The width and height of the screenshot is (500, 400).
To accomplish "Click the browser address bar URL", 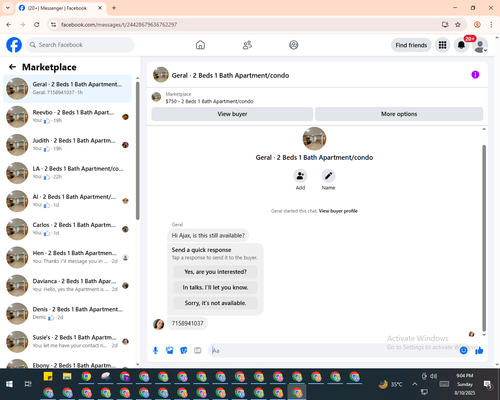I will pyautogui.click(x=119, y=25).
